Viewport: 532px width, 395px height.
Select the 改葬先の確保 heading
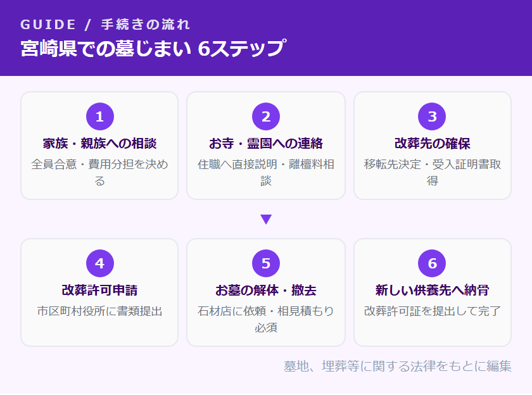(x=433, y=143)
